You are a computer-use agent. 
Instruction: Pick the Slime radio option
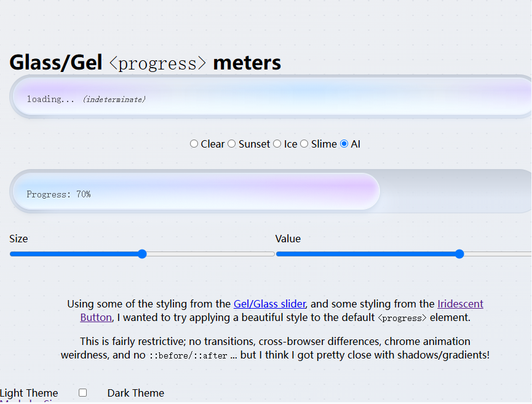304,144
